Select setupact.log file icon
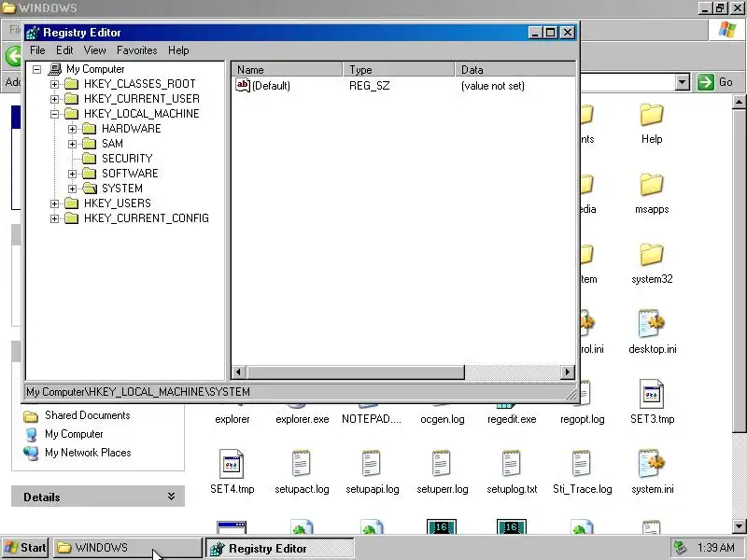This screenshot has width=747, height=560. tap(301, 463)
